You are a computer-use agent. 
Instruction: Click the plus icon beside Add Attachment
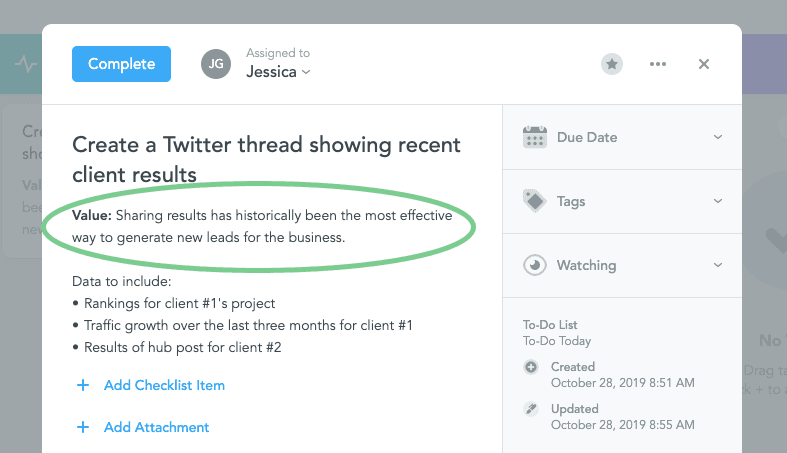click(82, 427)
